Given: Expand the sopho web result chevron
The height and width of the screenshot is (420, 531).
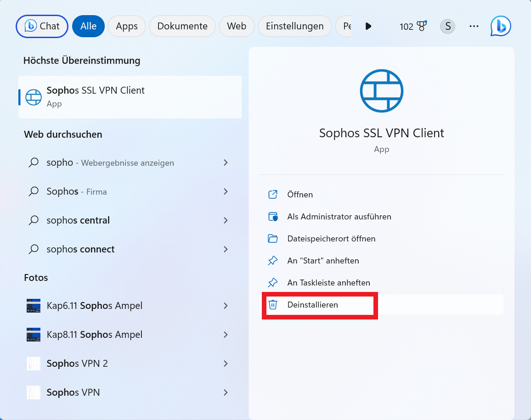Looking at the screenshot, I should [226, 163].
